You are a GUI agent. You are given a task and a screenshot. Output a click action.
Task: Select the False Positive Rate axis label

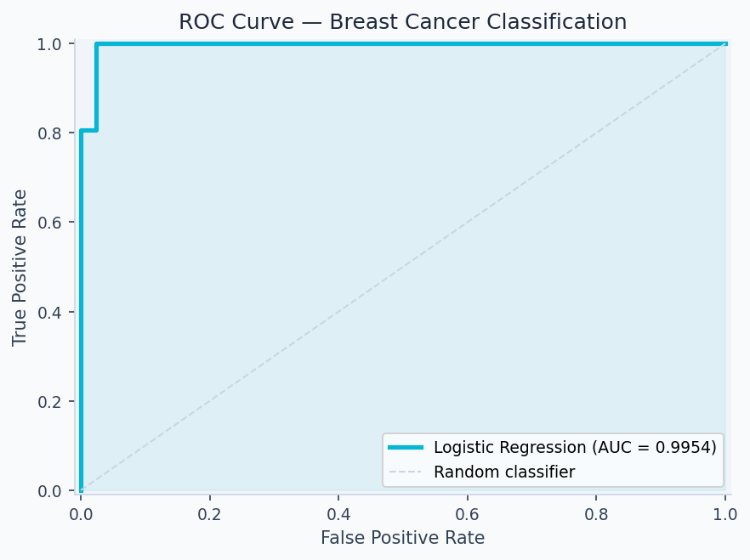tap(402, 538)
